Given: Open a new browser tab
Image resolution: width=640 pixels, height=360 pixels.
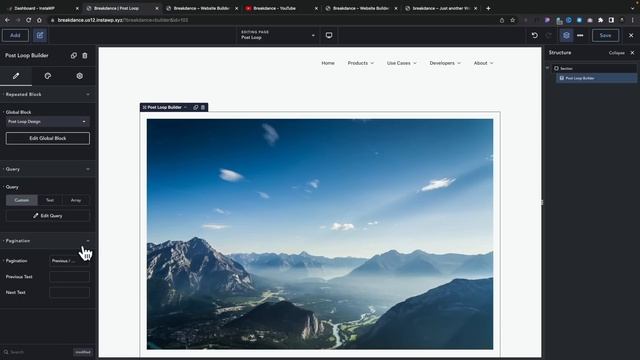Looking at the screenshot, I should click(x=488, y=8).
